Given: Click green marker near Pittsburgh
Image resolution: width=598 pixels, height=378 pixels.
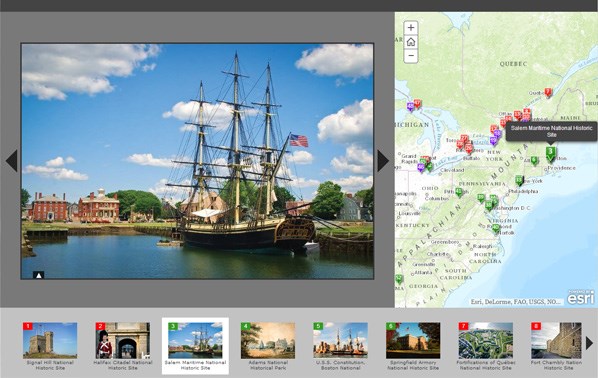Looking at the screenshot, I should point(459,192).
